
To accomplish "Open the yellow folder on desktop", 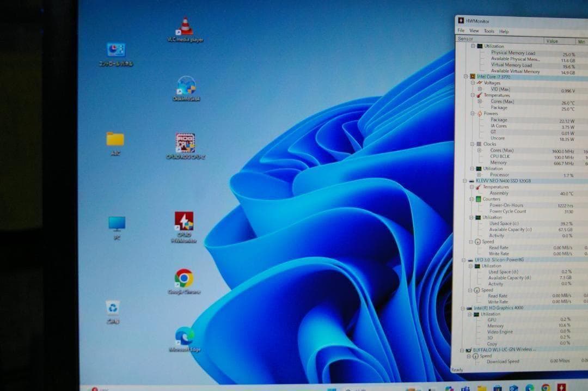I will pyautogui.click(x=115, y=140).
